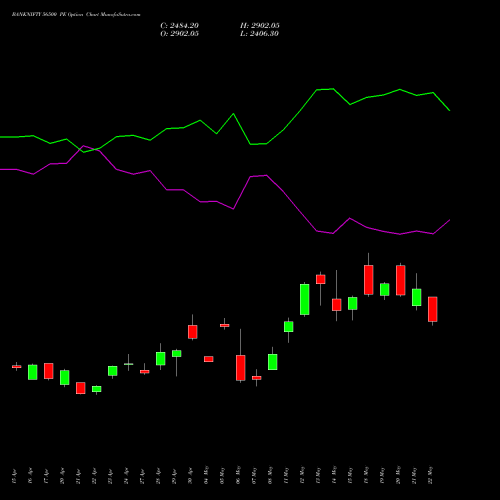Viewport: 500px width, 500px height.
Task: Select the tall green candle above 12 May
Action: (x=305, y=299)
